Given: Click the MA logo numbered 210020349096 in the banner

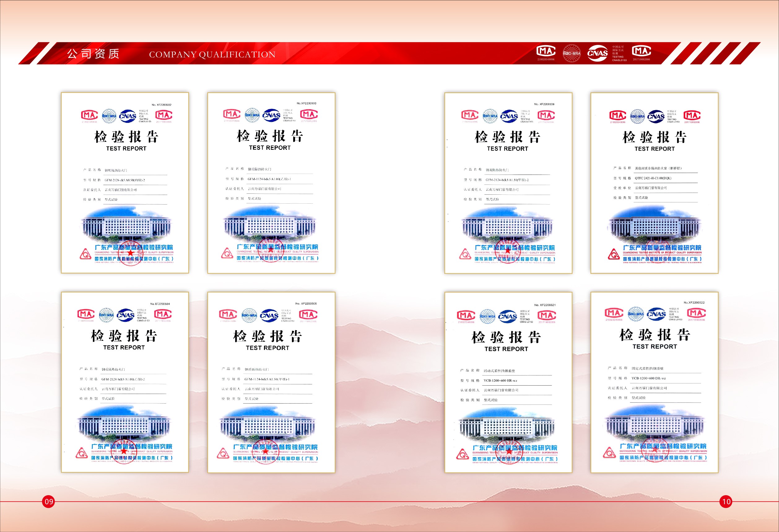Looking at the screenshot, I should pyautogui.click(x=546, y=52).
